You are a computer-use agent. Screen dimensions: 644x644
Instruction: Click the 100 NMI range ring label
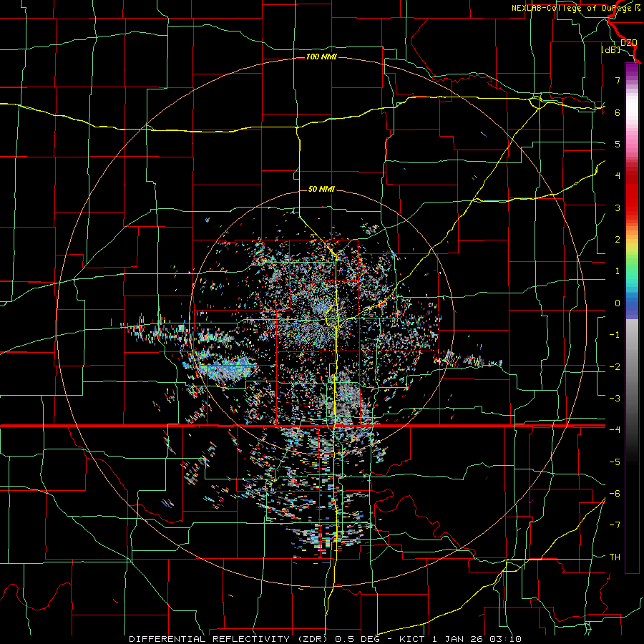321,57
